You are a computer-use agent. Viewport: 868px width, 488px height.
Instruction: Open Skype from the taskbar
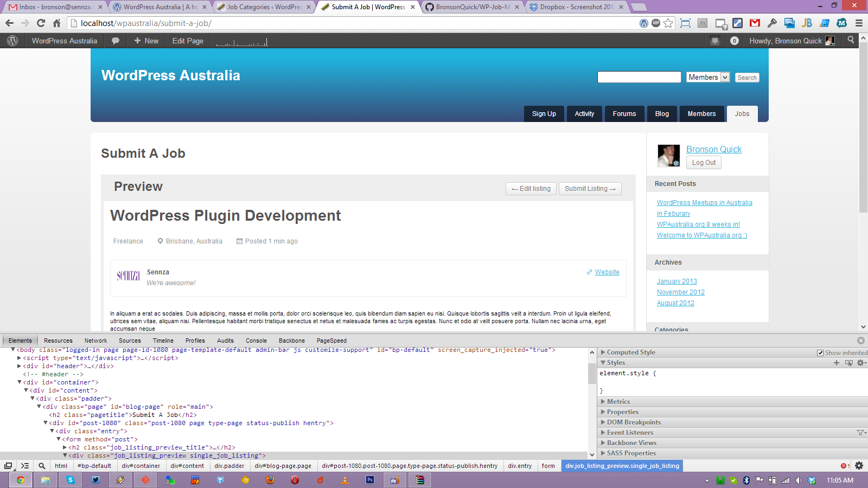tap(70, 480)
